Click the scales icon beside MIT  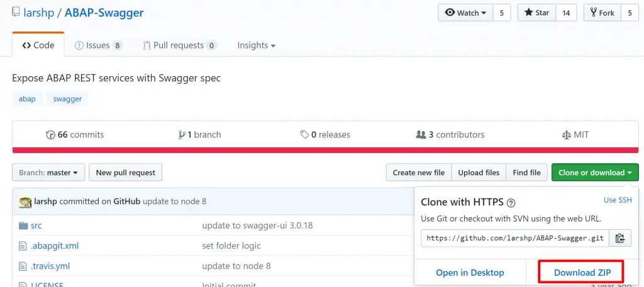[567, 135]
